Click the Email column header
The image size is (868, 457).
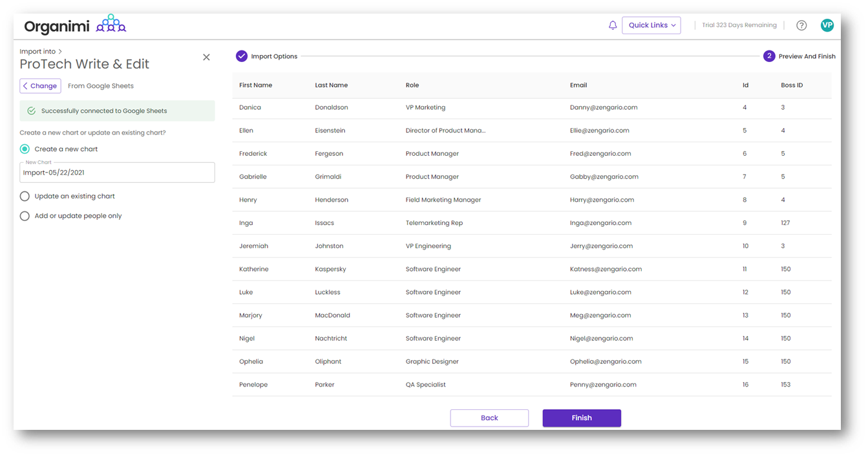coord(578,85)
